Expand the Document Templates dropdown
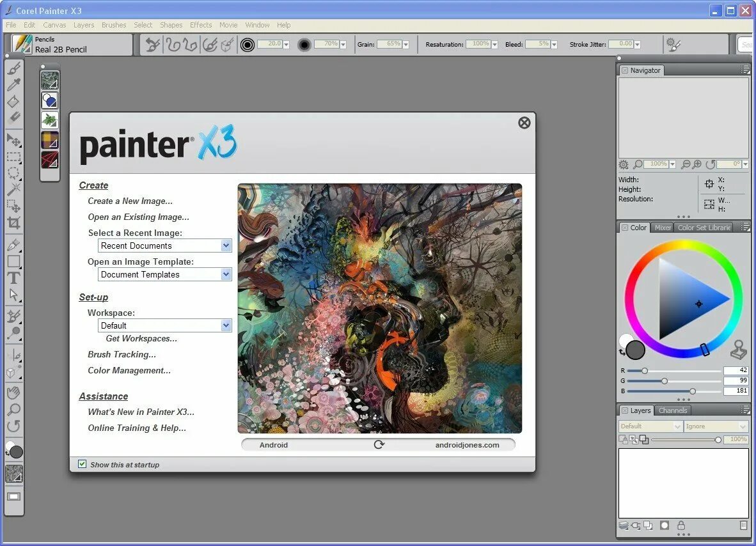Viewport: 756px width, 546px height. [226, 274]
